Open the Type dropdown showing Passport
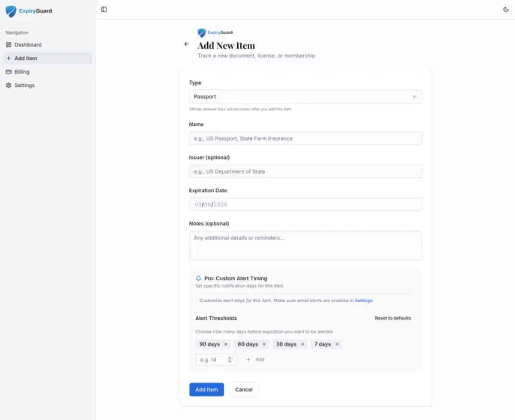Screen dimensions: 515x420 tap(306, 97)
